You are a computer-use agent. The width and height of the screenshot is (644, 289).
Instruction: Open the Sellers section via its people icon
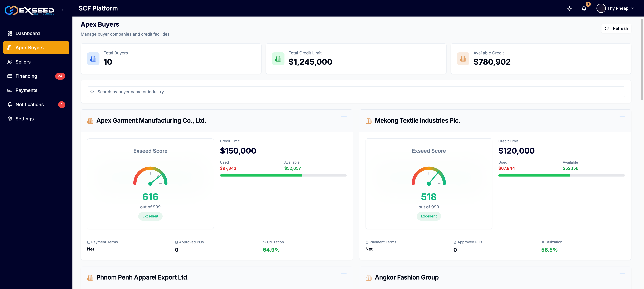coord(10,62)
